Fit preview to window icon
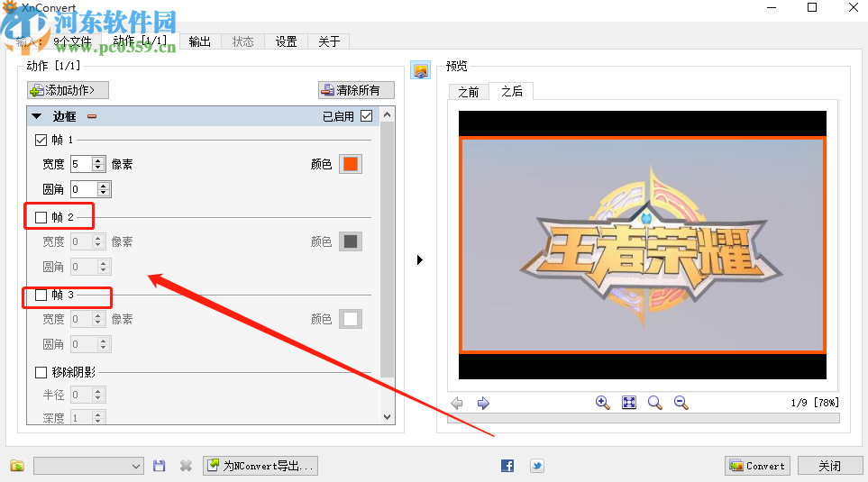This screenshot has width=868, height=482. pyautogui.click(x=629, y=403)
